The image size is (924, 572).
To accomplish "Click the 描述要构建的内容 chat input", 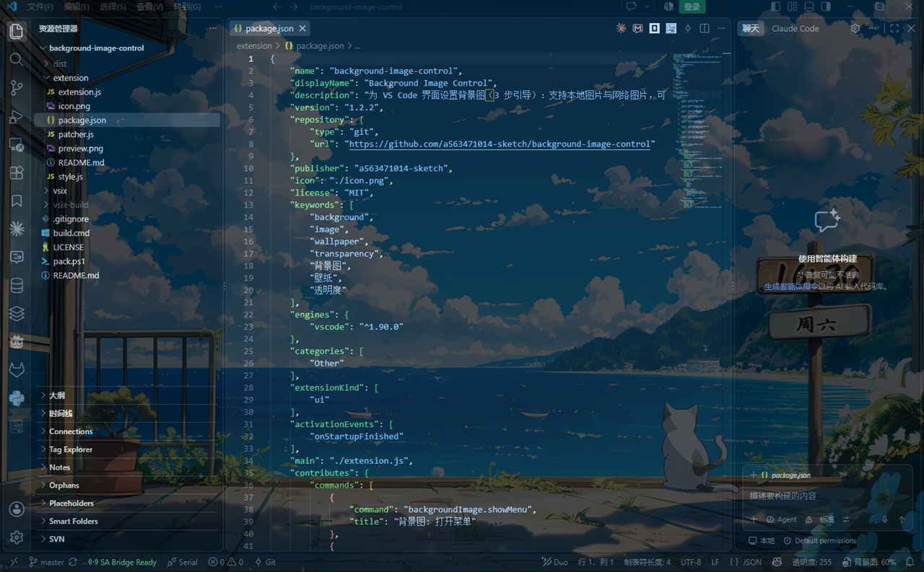I will pyautogui.click(x=826, y=496).
